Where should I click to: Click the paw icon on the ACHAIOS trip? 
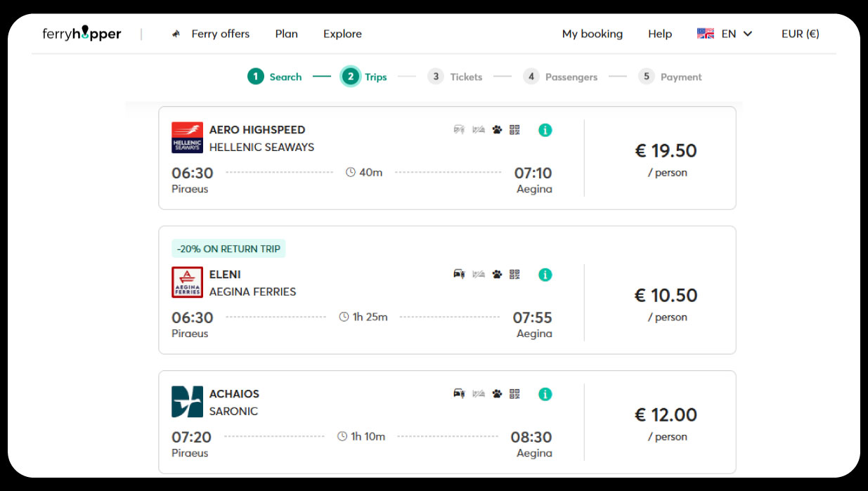point(497,394)
